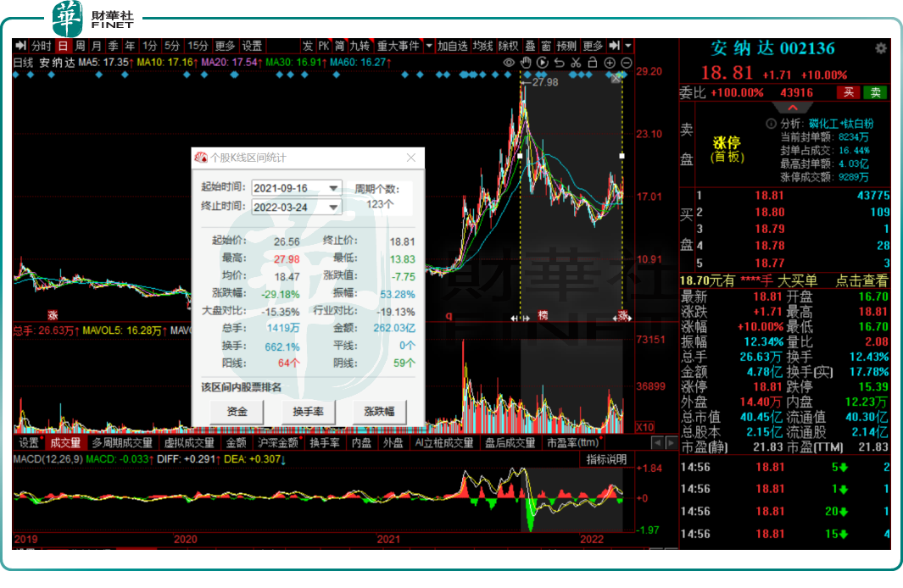Click the red 涨 marker at bottom left of chart

(53, 314)
